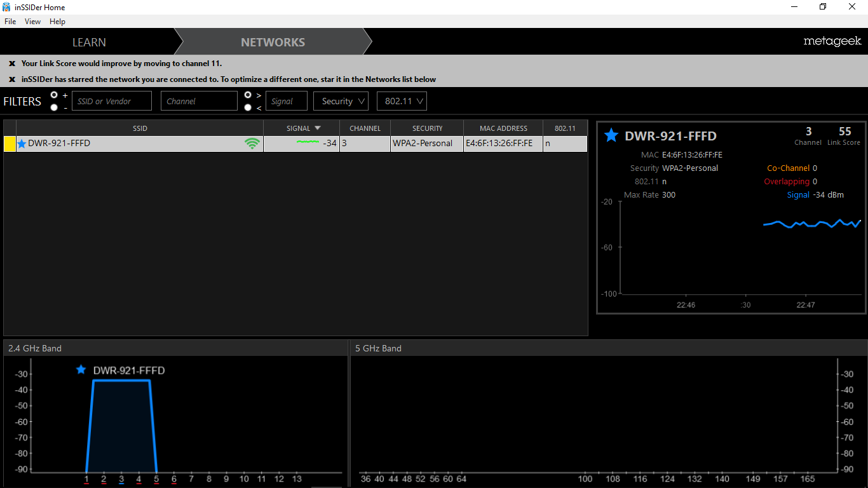Click the SIGNAL column sort arrow
This screenshot has width=868, height=488.
pos(318,128)
